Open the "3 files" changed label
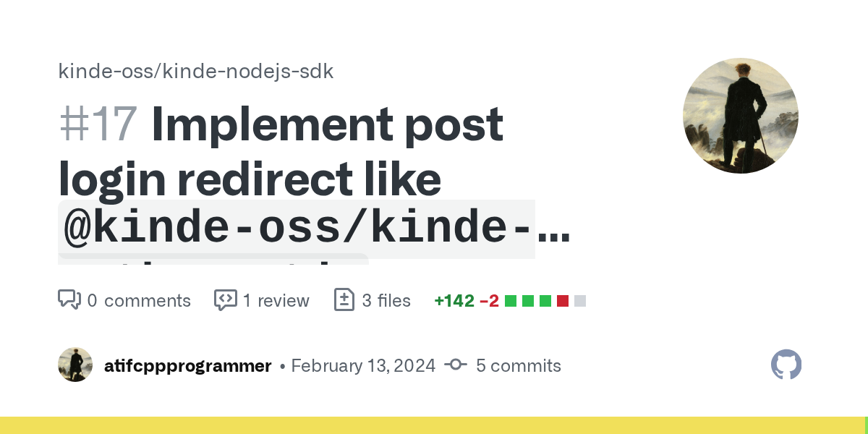 click(x=386, y=301)
